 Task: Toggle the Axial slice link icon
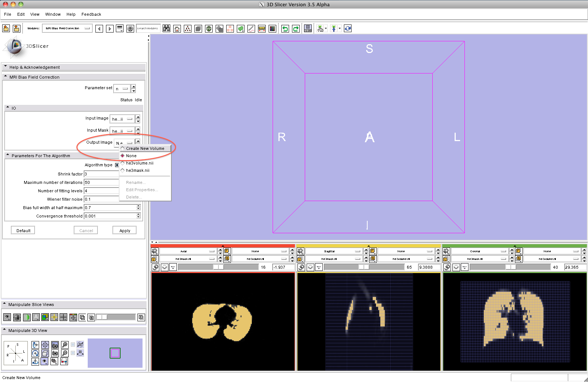pos(156,267)
